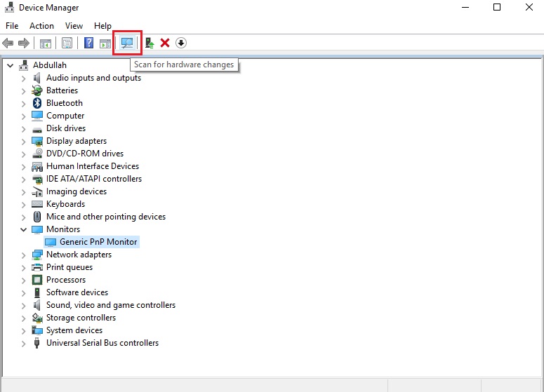Click Update device driver toolbar icon

150,43
